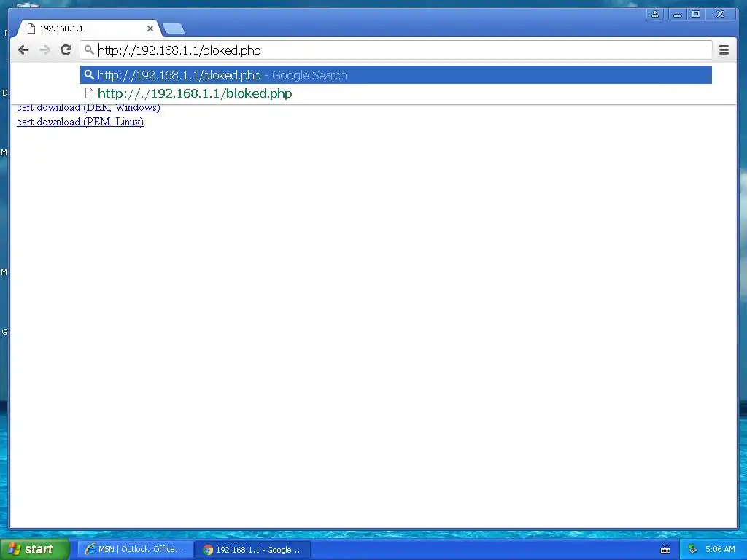Open the Windows Start menu
This screenshot has width=747, height=560.
click(x=35, y=550)
